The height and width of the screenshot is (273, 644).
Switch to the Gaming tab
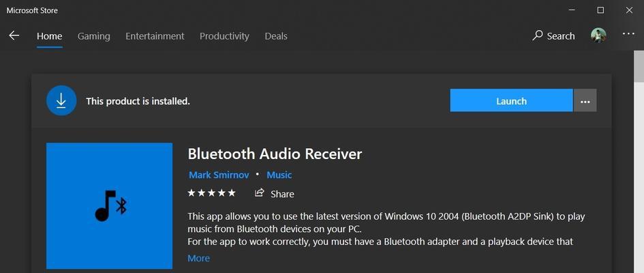pos(93,36)
